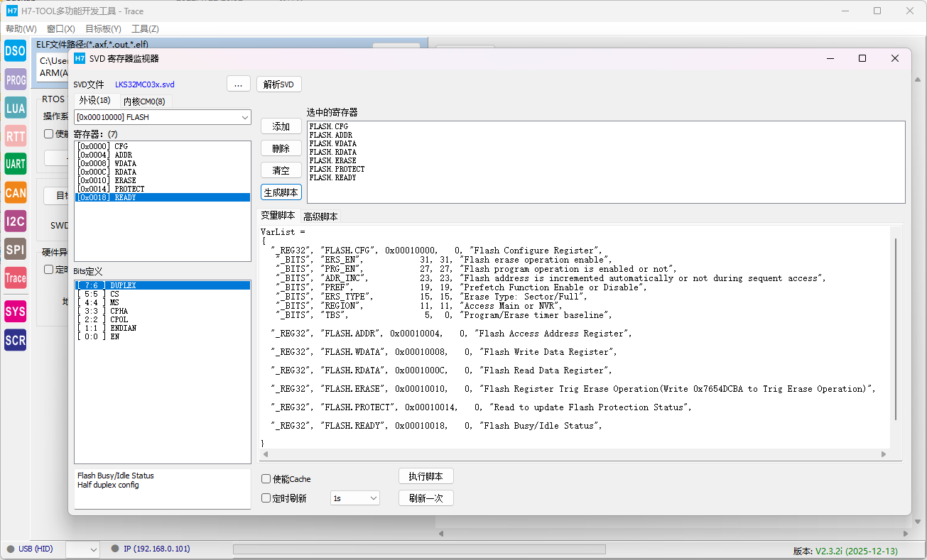Screen dimensions: 927x560
Task: Open the 目标板(Y) menu
Action: [x=103, y=29]
